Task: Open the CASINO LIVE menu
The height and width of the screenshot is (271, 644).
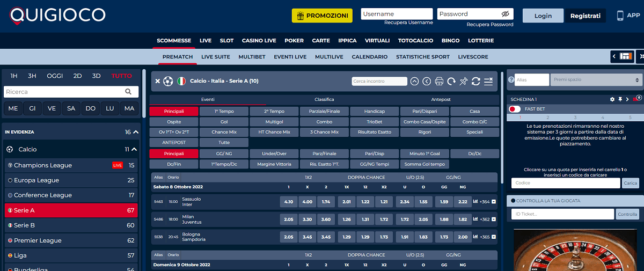Action: [x=259, y=40]
